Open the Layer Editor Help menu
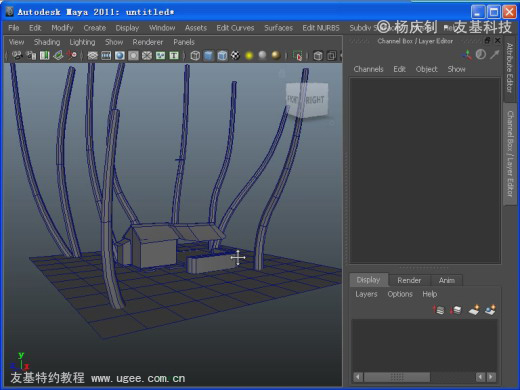This screenshot has width=520, height=390. point(430,294)
